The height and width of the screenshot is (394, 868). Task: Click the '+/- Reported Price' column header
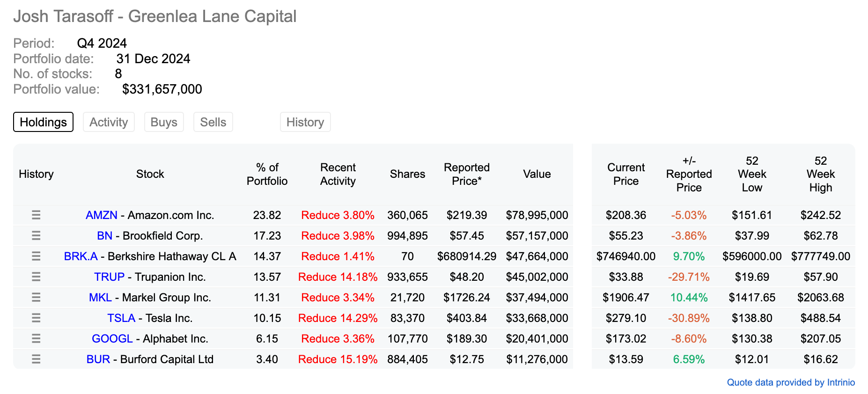[689, 174]
